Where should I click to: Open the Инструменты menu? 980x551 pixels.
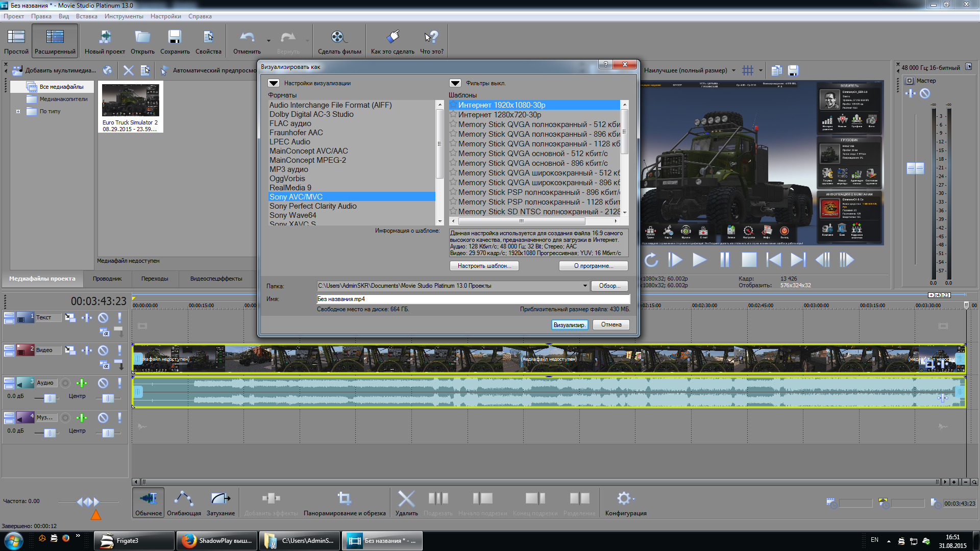(124, 16)
